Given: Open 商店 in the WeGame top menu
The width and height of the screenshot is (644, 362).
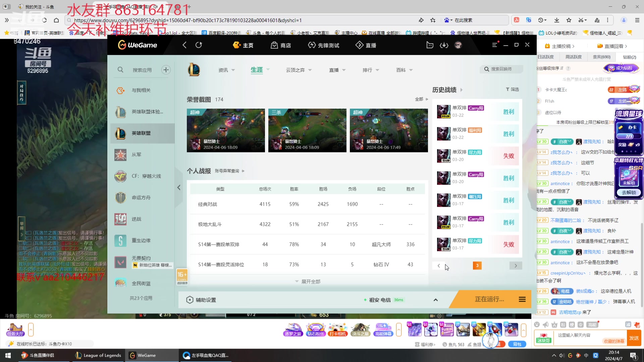Looking at the screenshot, I should (281, 45).
